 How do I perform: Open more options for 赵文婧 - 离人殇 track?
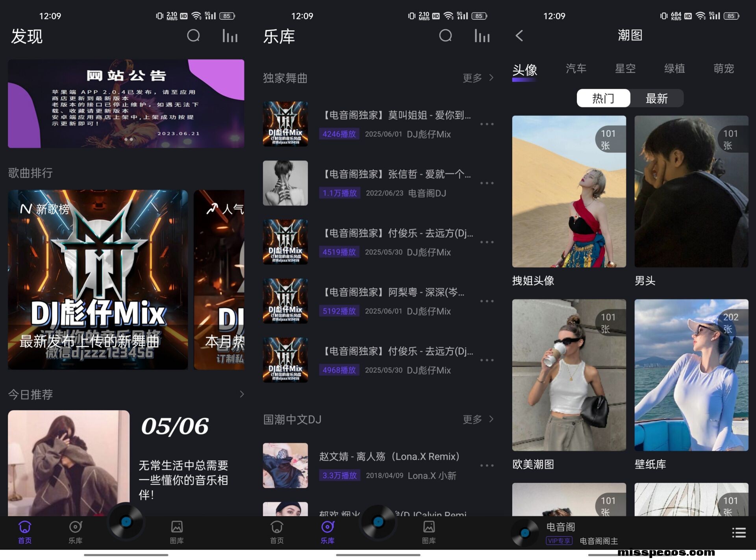(x=487, y=466)
